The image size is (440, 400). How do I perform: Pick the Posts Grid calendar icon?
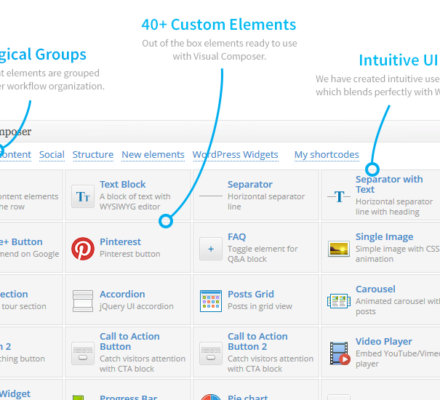point(211,301)
